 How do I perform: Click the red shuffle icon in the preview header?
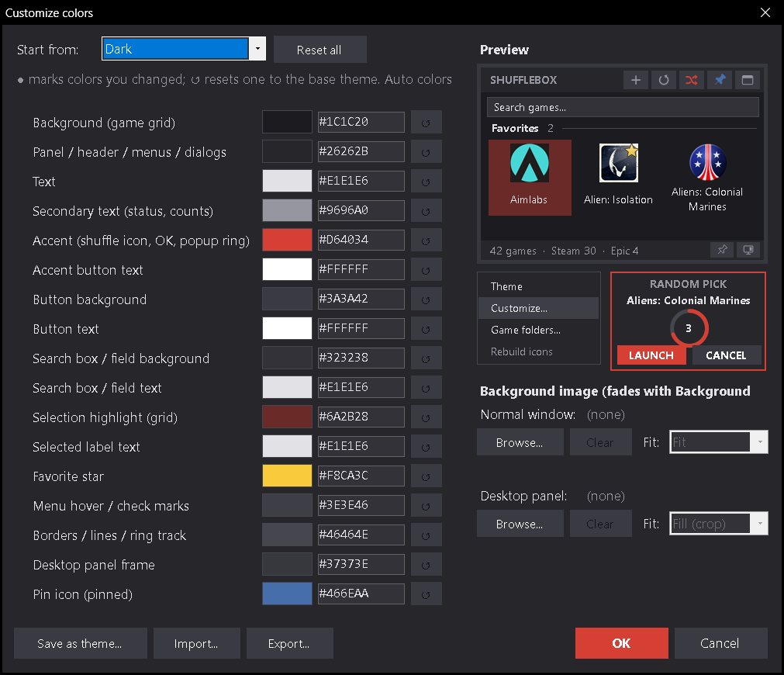click(x=692, y=80)
